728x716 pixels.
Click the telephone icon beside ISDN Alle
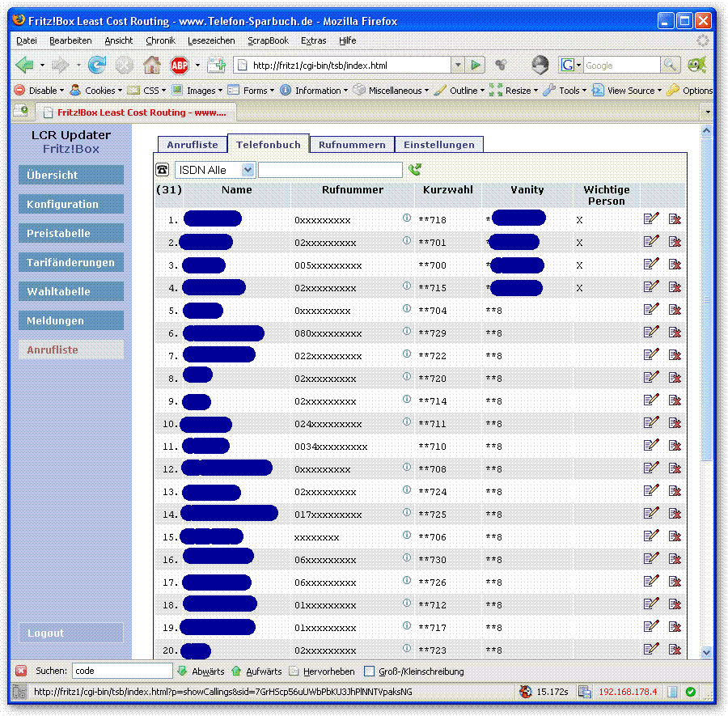pos(162,169)
